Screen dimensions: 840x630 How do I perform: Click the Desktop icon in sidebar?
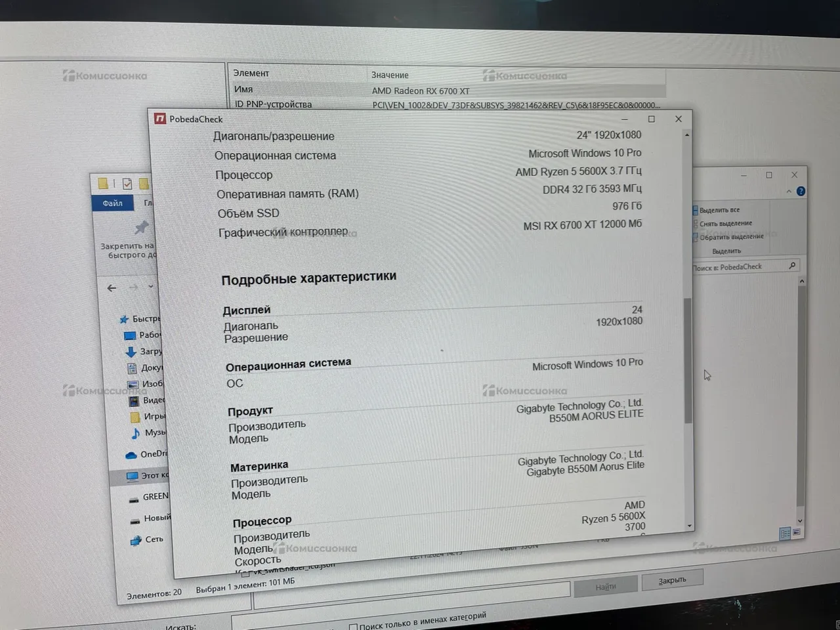coord(130,336)
